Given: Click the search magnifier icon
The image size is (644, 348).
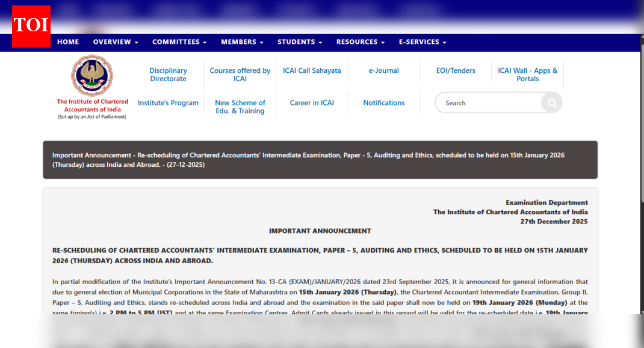Looking at the screenshot, I should coord(551,102).
